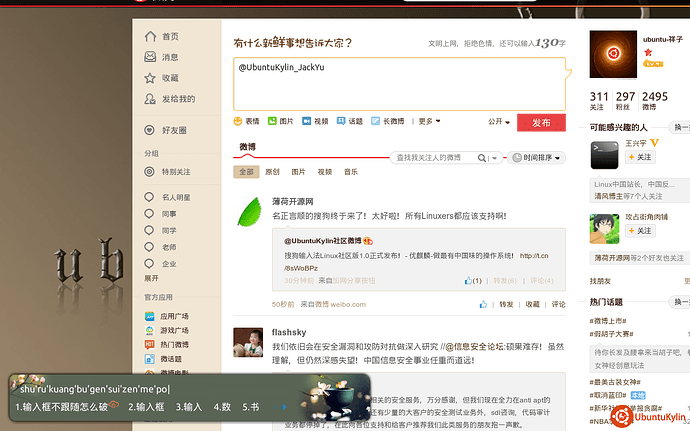This screenshot has height=431, width=690.
Task: Select the 图片 filter tab
Action: tap(298, 172)
